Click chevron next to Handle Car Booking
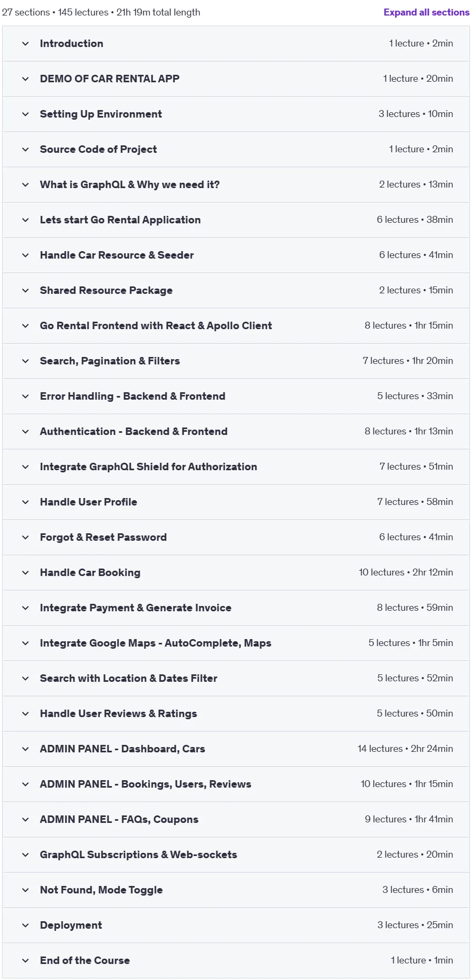Viewport: 471px width, 980px height. click(25, 573)
